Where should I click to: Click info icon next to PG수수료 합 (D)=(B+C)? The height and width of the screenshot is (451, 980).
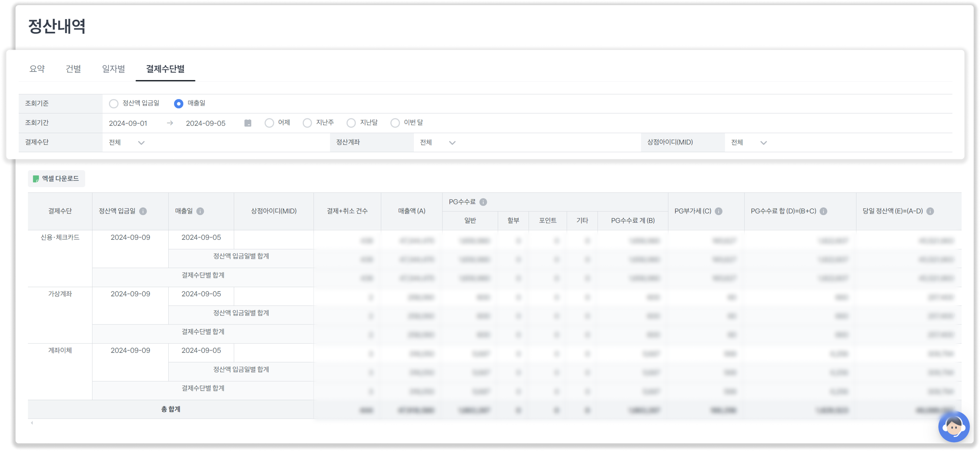(x=823, y=211)
